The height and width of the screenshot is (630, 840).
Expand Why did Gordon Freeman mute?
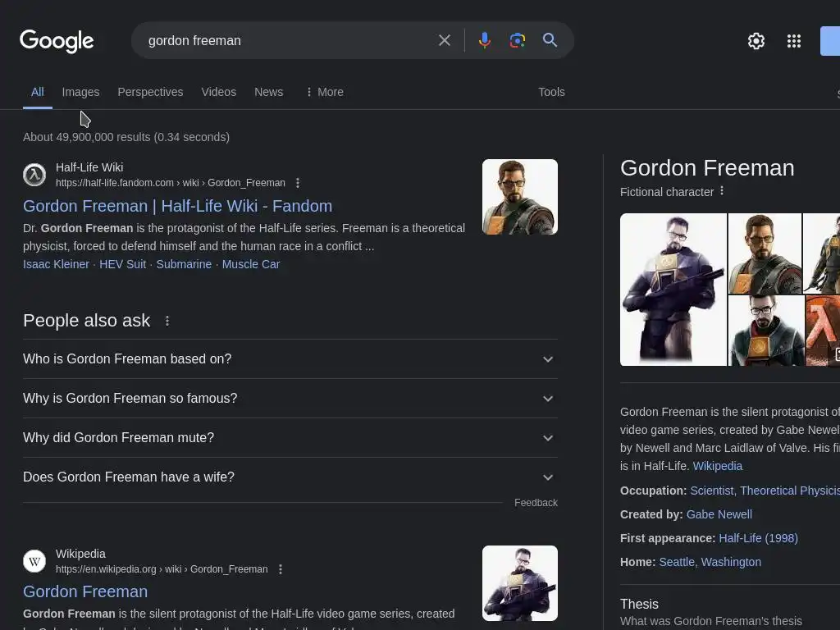[x=290, y=438]
